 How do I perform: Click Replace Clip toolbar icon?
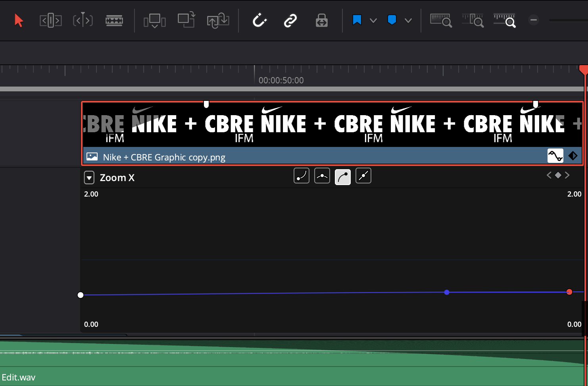click(218, 20)
